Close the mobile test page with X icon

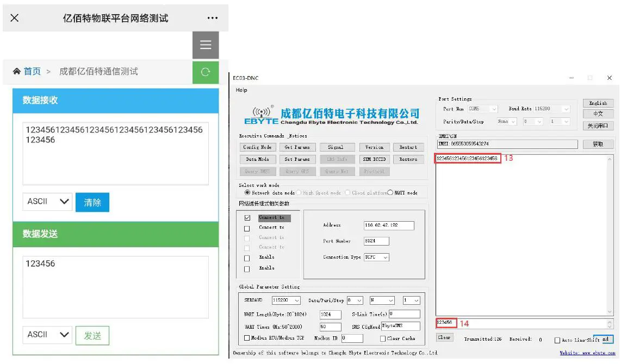point(14,18)
